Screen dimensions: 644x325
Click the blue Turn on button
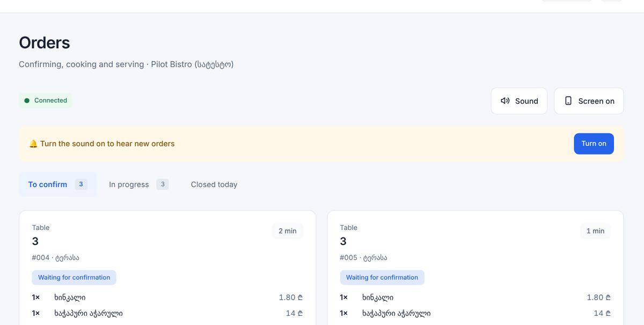594,143
